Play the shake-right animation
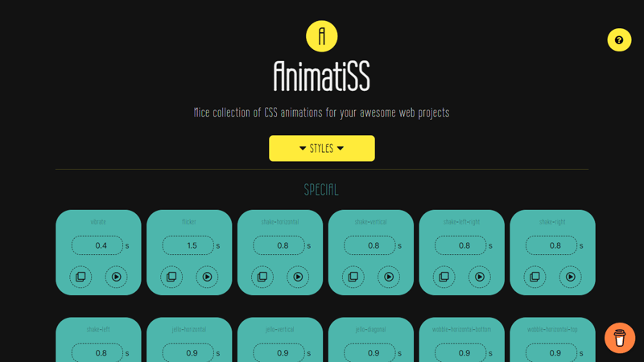Viewport: 644px width, 362px height. click(570, 277)
